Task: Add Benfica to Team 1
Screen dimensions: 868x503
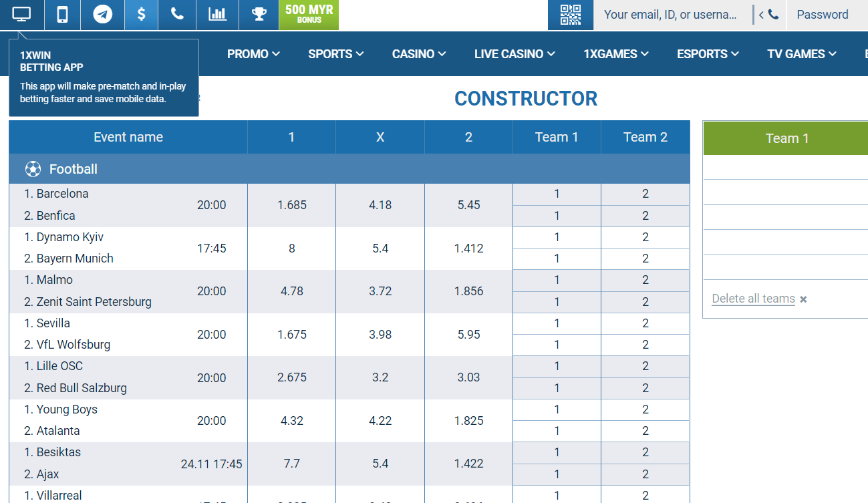Action: coord(557,216)
